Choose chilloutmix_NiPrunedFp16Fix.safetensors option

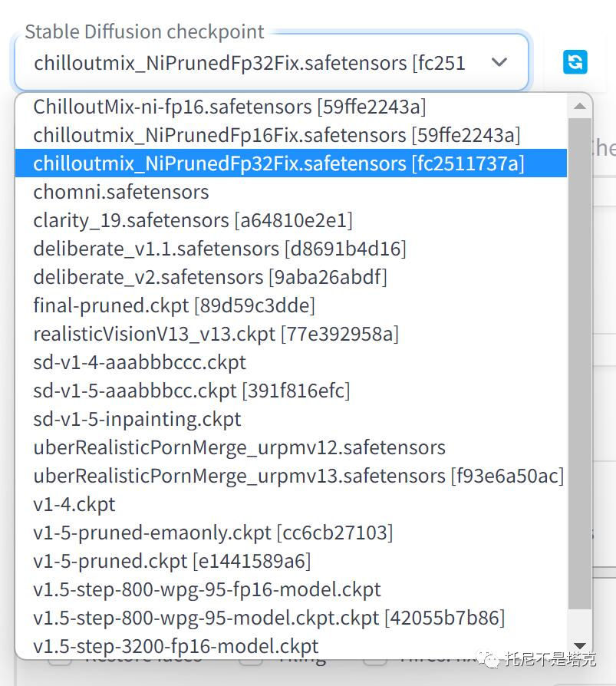click(291, 135)
